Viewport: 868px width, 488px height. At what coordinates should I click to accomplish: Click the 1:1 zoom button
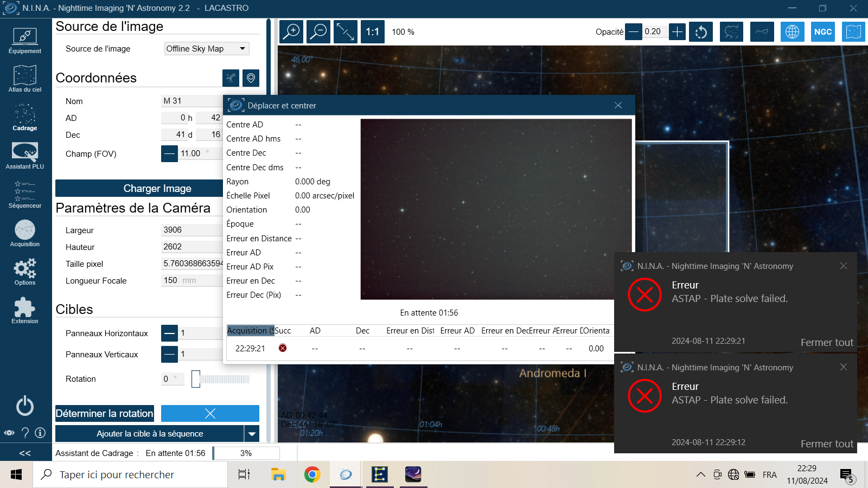point(373,32)
